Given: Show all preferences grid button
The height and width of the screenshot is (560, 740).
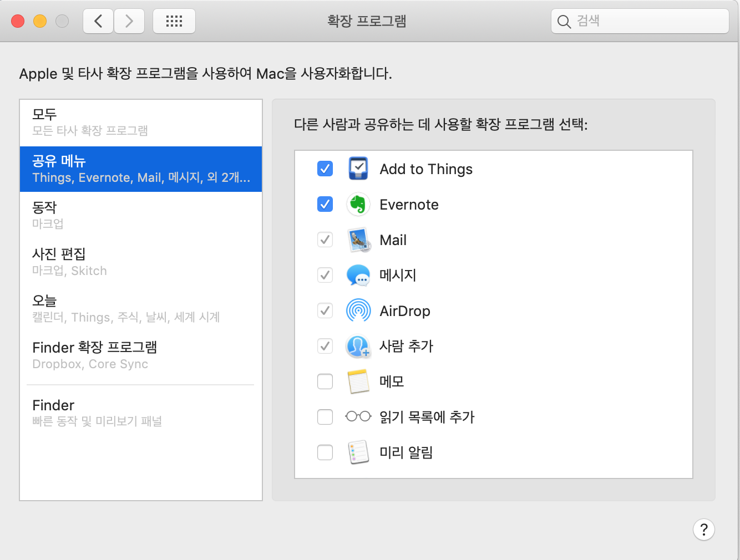Looking at the screenshot, I should (x=174, y=21).
